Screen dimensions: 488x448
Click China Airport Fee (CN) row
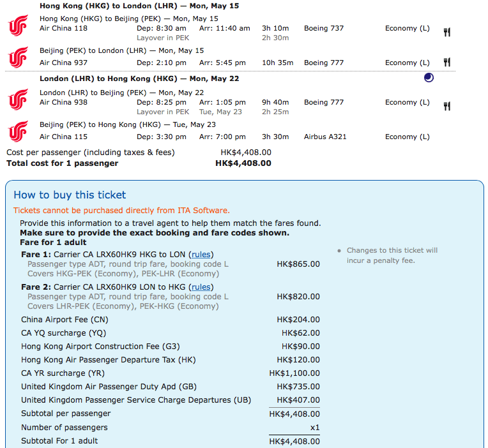pyautogui.click(x=171, y=320)
